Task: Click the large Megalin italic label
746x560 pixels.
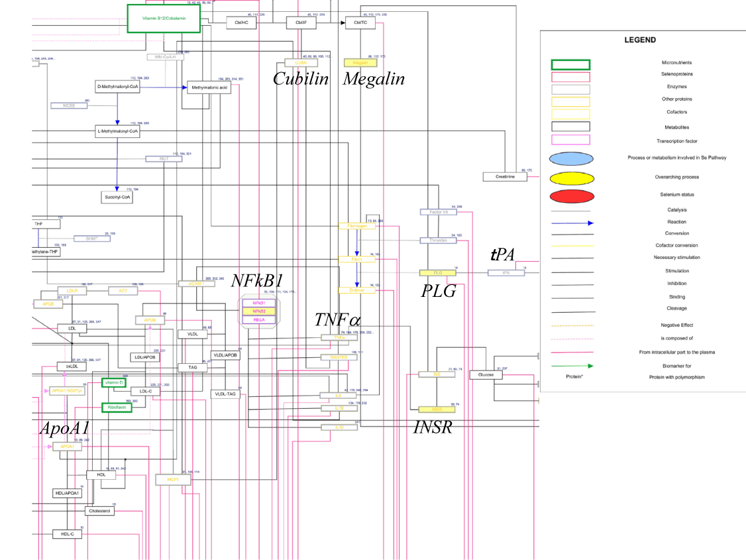Action: coord(373,80)
